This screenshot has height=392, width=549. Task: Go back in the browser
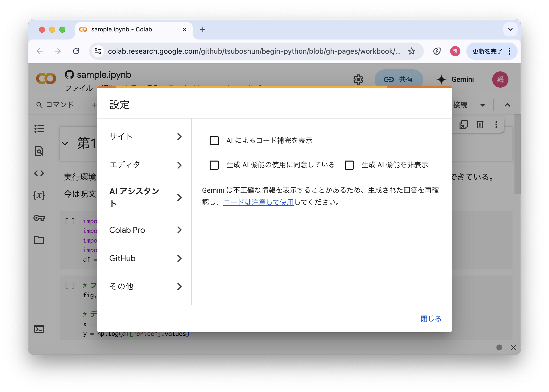pos(40,51)
